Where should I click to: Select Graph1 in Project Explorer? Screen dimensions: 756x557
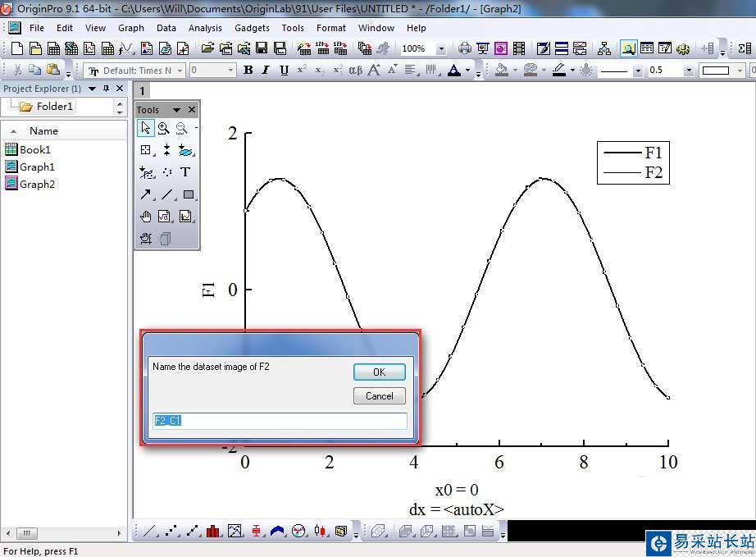30,167
